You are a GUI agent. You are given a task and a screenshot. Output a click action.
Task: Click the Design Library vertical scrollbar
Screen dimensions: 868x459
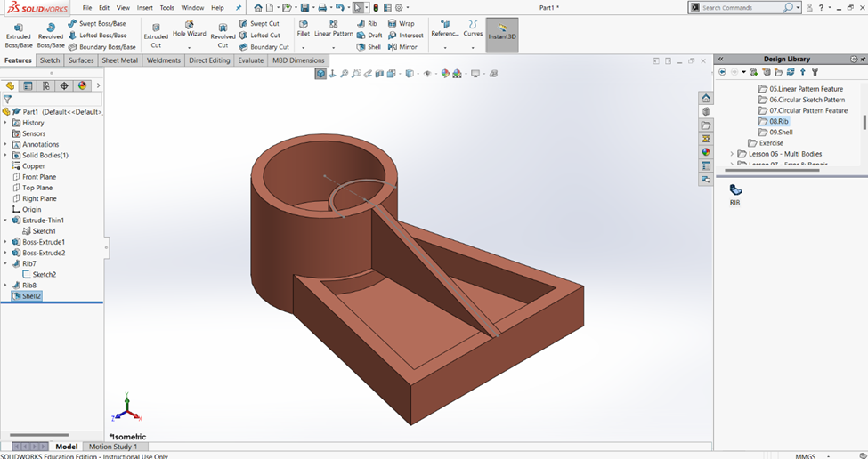[x=864, y=122]
